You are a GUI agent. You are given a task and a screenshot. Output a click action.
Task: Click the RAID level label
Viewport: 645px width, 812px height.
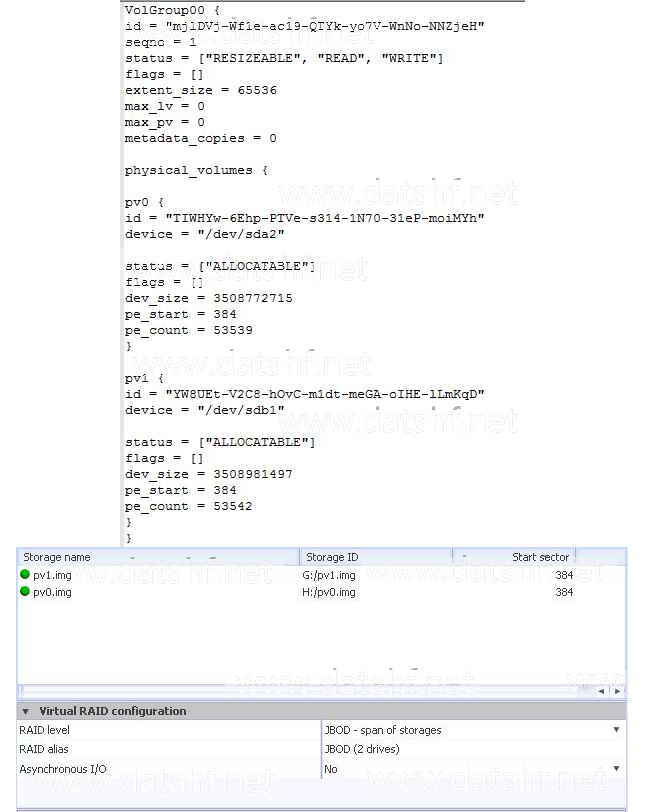[x=45, y=730]
